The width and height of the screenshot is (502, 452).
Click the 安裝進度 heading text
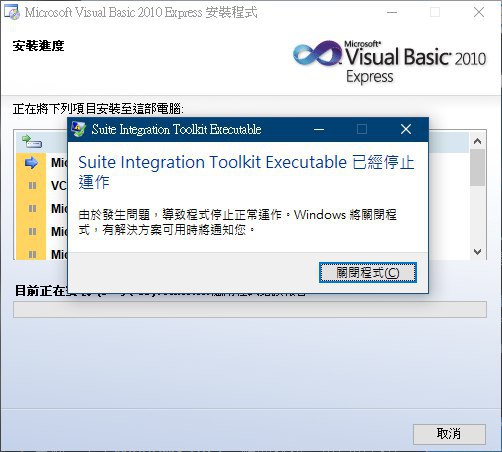38,46
